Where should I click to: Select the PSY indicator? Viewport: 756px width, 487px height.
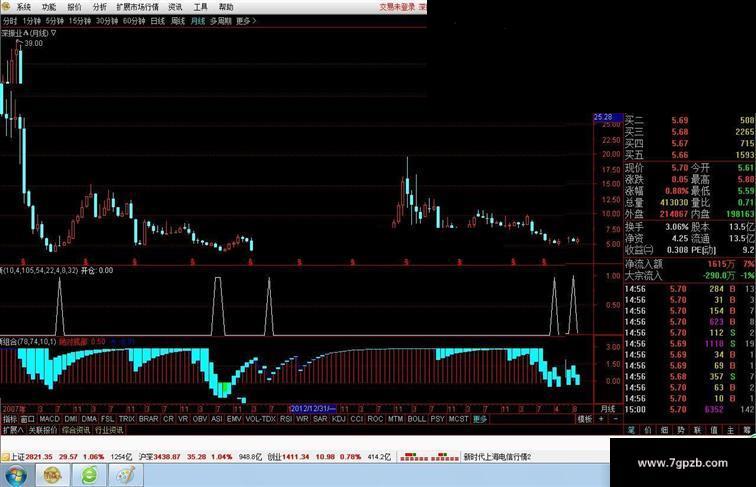437,419
